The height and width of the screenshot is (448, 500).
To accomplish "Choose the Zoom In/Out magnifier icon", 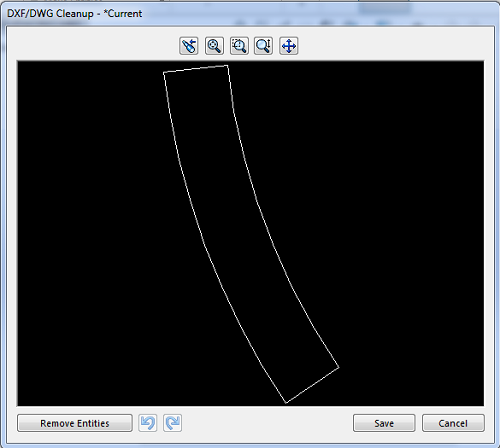I will click(x=264, y=46).
